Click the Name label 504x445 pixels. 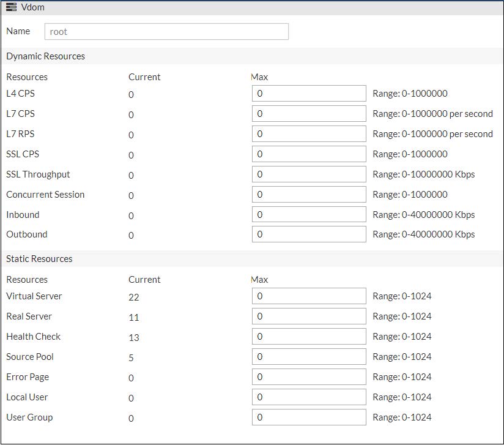point(18,31)
